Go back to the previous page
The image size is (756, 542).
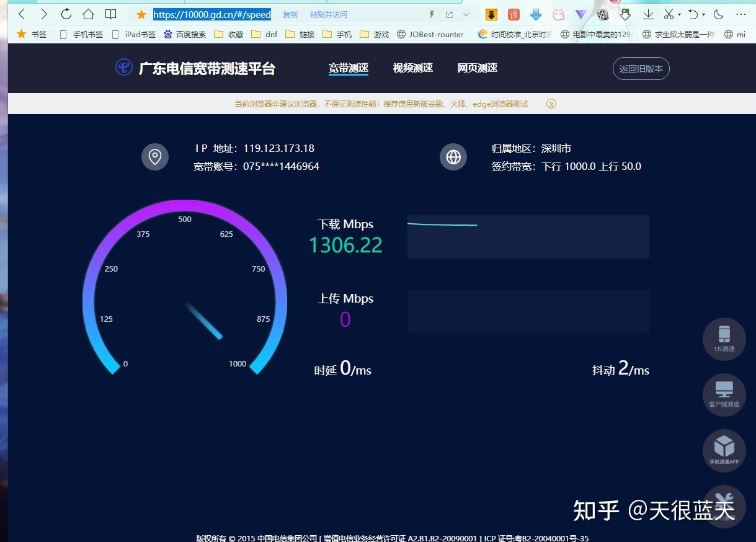click(x=22, y=14)
